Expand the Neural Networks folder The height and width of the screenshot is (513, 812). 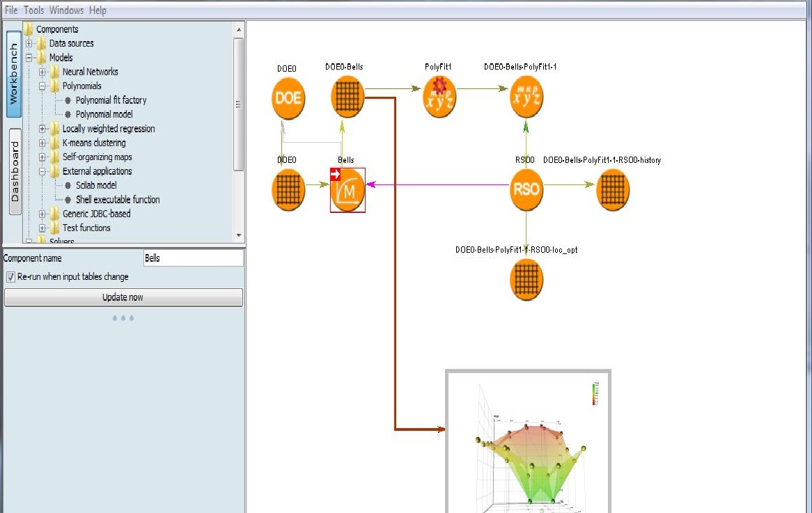pyautogui.click(x=42, y=72)
